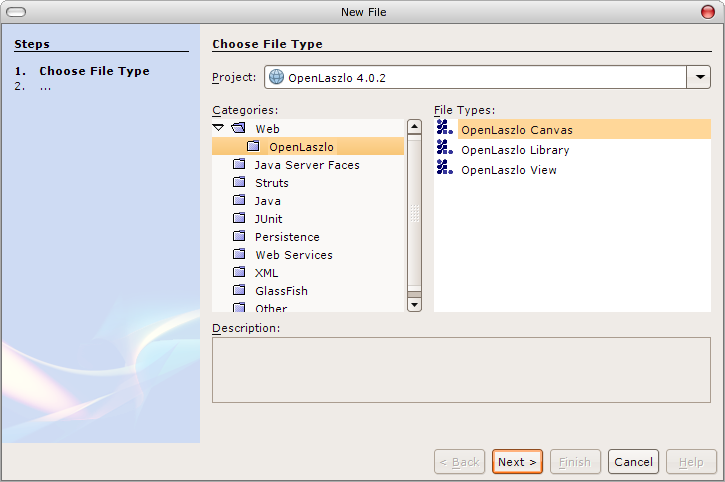Click the GlassFish folder icon
725x482 pixels.
click(239, 290)
